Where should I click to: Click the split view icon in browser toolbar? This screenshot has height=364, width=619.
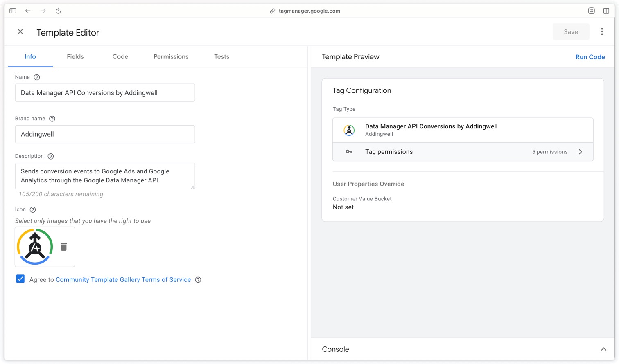[x=606, y=11]
